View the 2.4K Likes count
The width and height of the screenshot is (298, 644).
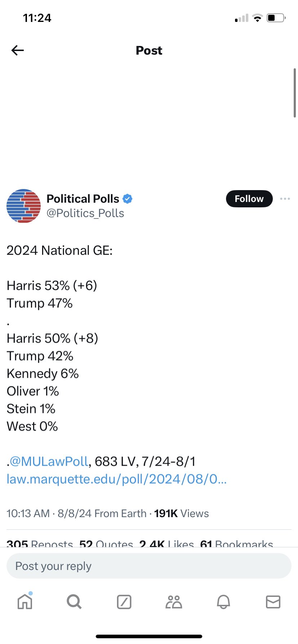(x=167, y=543)
